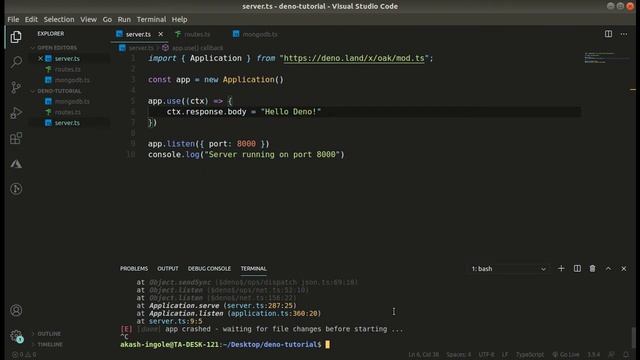Click the feedback icon in status bar
The image size is (640, 360).
(x=611, y=355)
